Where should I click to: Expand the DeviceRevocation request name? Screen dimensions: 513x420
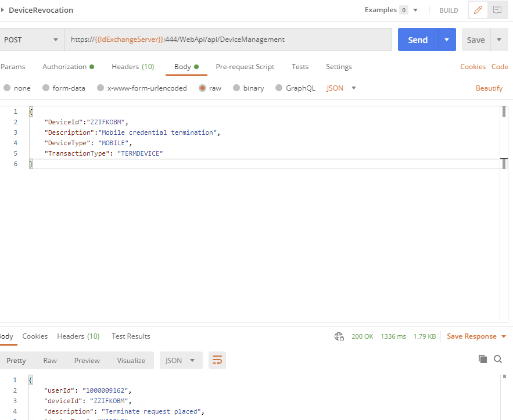tap(3, 10)
